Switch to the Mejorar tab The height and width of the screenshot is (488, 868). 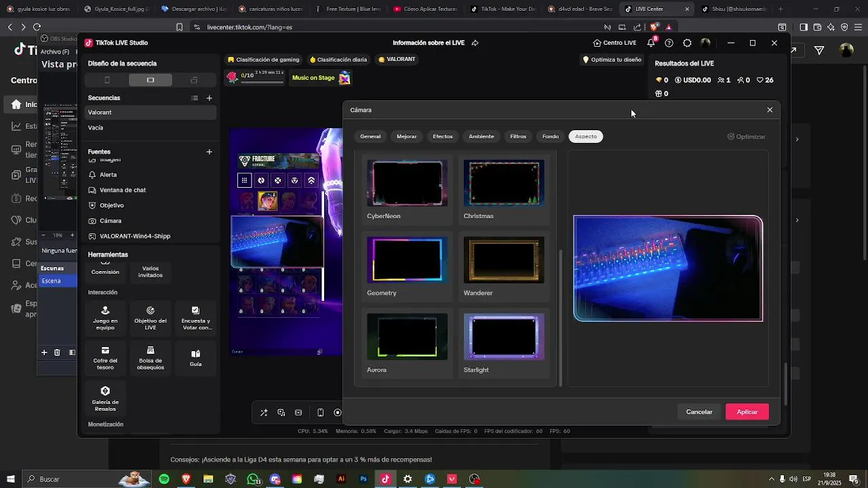[407, 137]
